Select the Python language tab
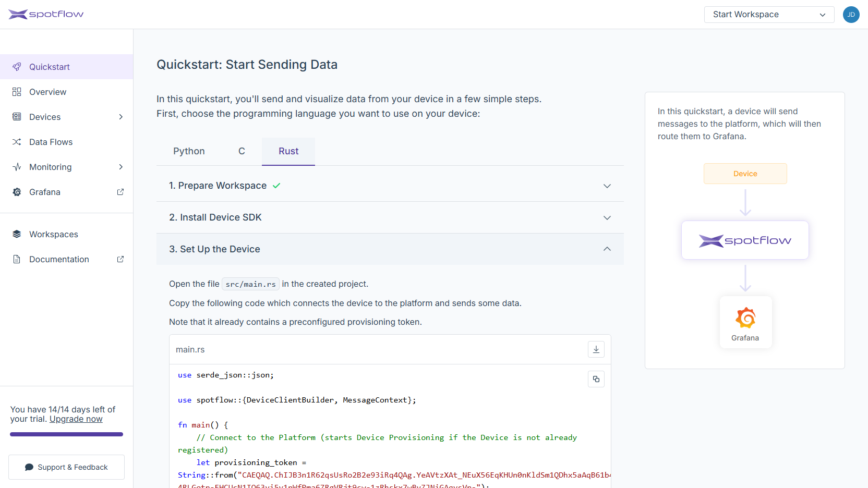This screenshot has width=868, height=488. click(x=189, y=151)
